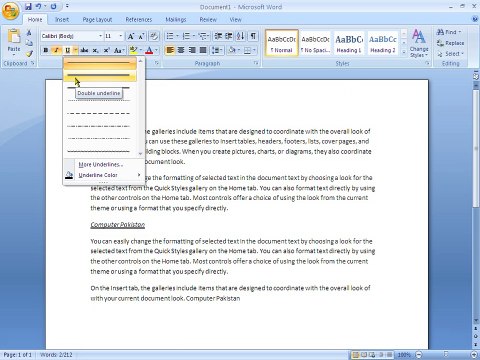Decrease the paragraph indent
The image size is (480, 360).
pyautogui.click(x=218, y=36)
